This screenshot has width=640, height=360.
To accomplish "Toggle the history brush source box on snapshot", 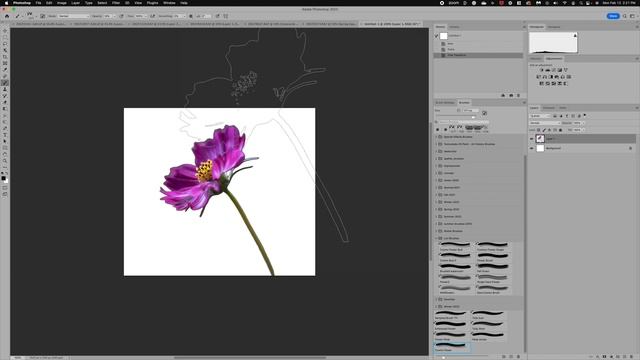I will click(436, 36).
